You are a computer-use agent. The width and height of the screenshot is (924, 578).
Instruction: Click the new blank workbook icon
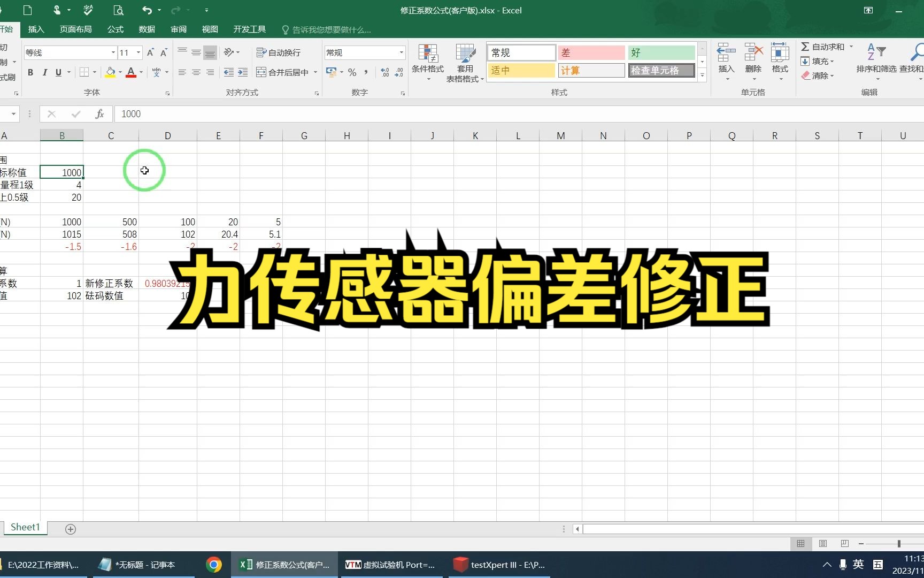[x=28, y=10]
